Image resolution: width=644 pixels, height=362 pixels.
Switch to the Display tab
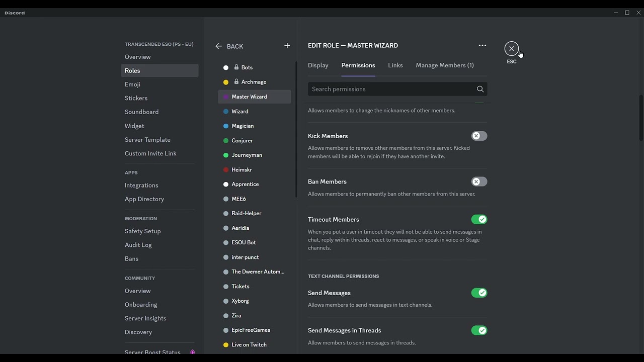click(318, 65)
